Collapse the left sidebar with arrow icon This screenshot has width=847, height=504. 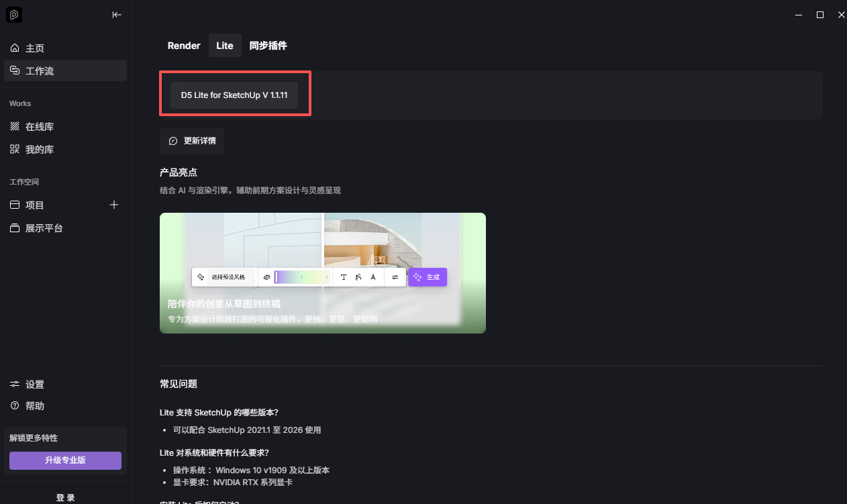117,15
